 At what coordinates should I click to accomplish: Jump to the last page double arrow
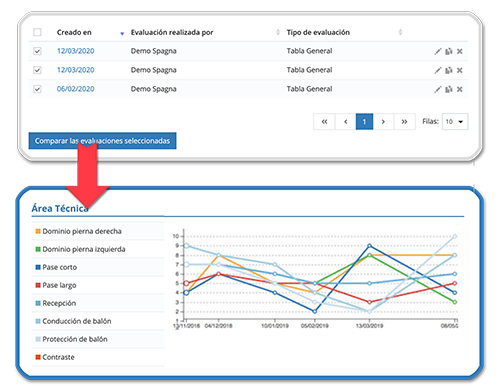pos(404,122)
